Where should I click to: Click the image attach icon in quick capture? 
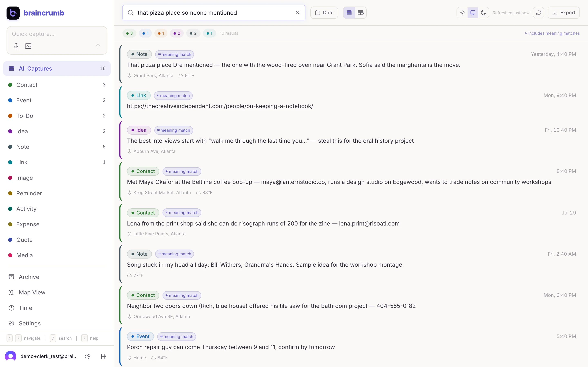(x=28, y=46)
